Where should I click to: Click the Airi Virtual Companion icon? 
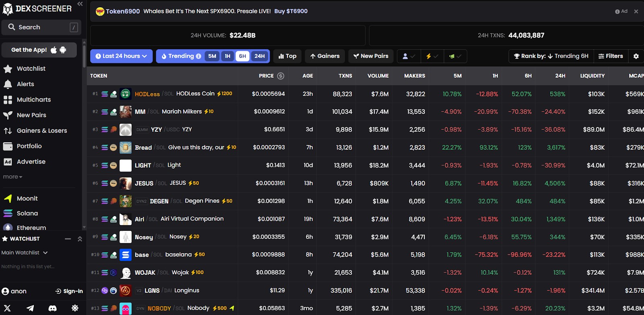(126, 219)
